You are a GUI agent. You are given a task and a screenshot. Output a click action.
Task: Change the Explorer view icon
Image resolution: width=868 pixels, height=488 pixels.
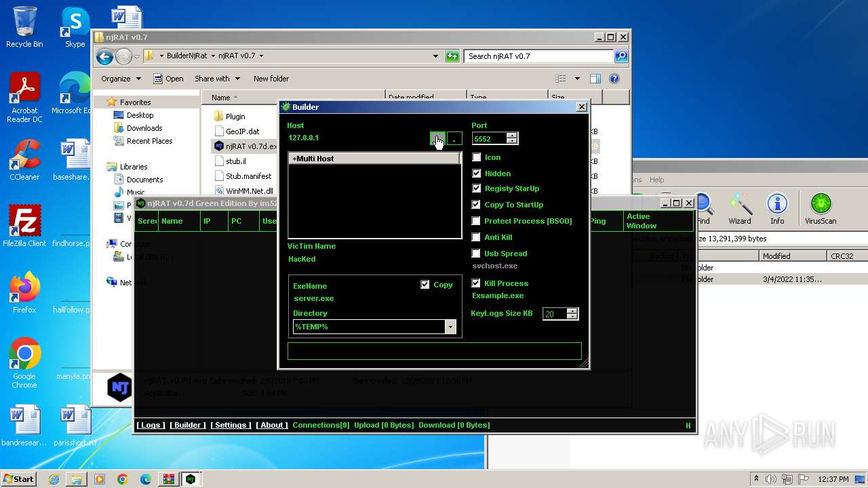pyautogui.click(x=561, y=79)
